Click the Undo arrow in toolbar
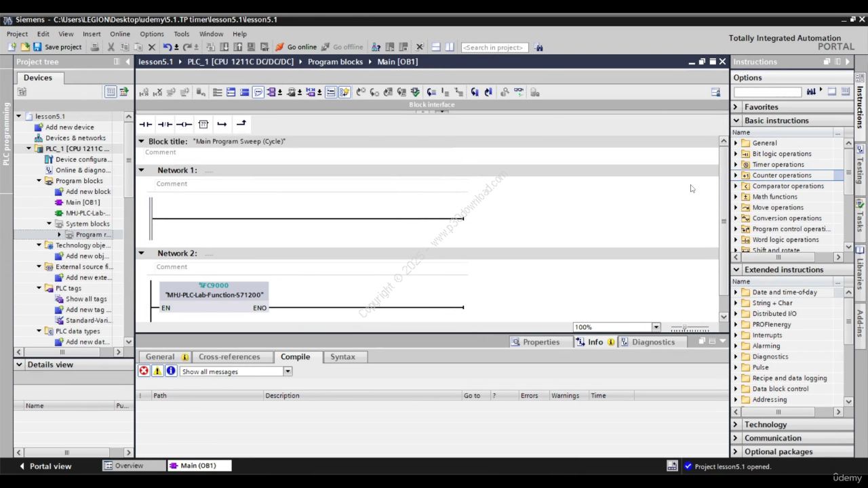868x488 pixels. coord(167,47)
